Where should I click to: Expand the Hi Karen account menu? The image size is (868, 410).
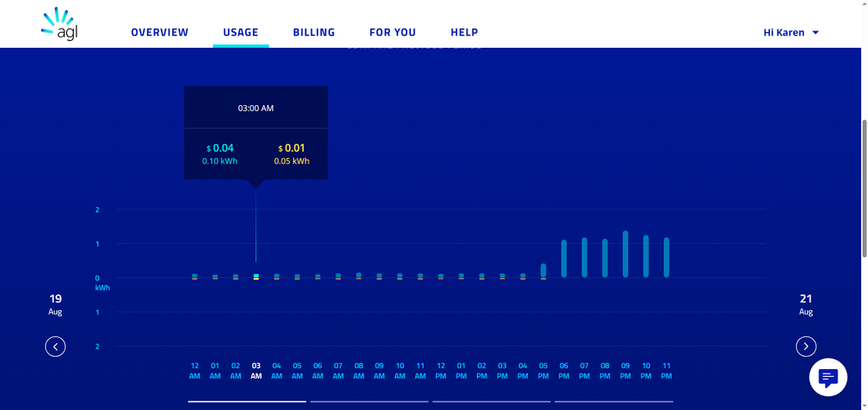(791, 33)
